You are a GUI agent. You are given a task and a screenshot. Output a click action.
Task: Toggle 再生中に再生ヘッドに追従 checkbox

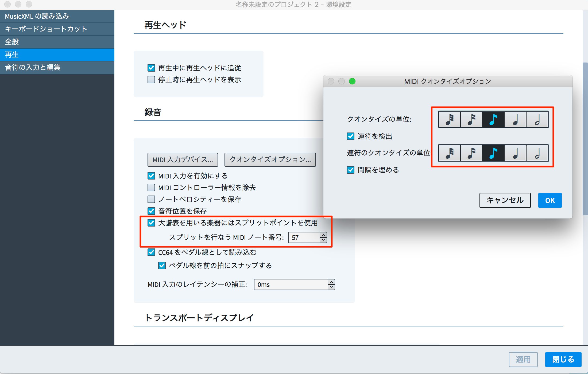[151, 68]
